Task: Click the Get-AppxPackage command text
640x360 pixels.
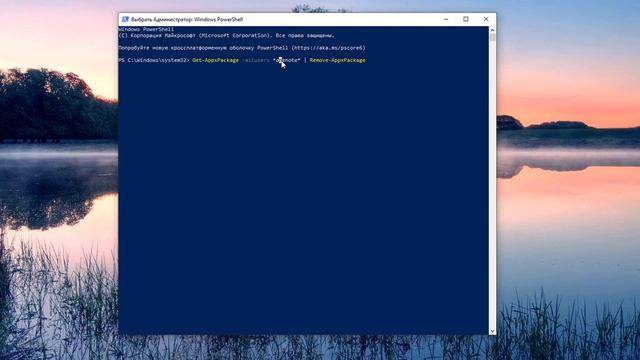Action: pos(216,60)
